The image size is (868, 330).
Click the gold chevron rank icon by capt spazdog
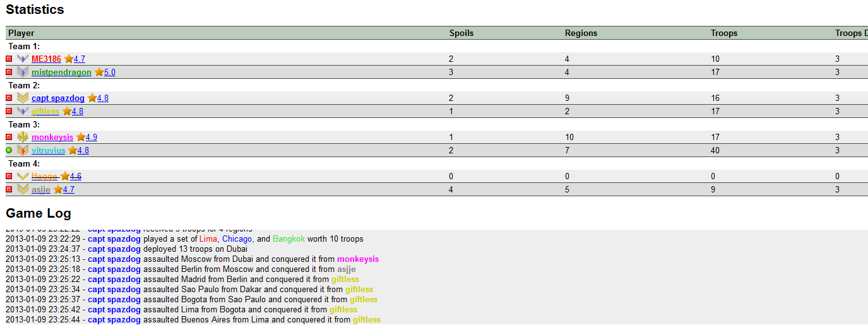23,98
